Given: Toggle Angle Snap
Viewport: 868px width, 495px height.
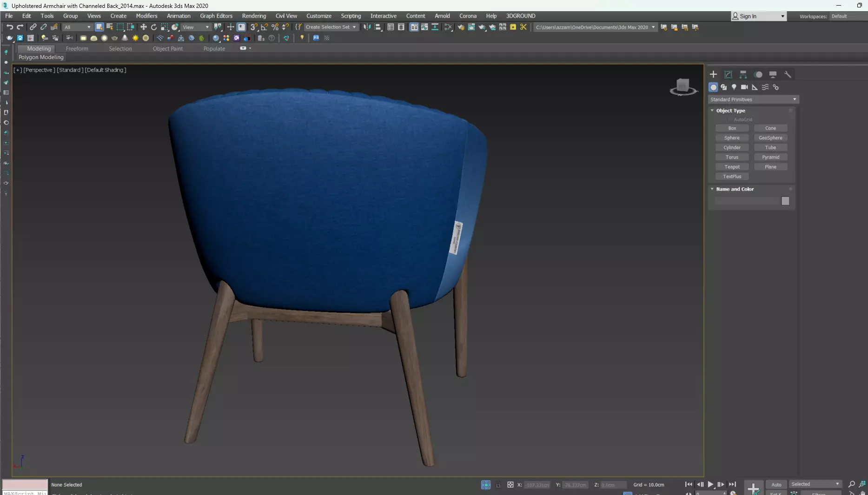Looking at the screenshot, I should click(x=265, y=27).
